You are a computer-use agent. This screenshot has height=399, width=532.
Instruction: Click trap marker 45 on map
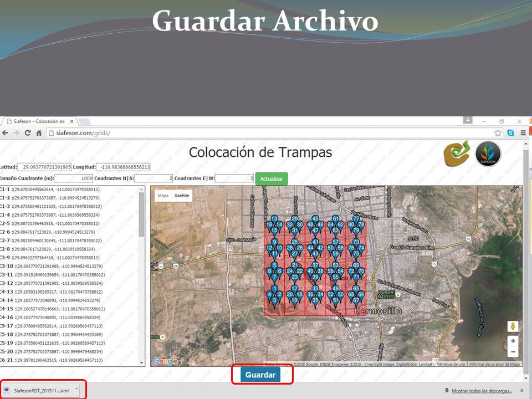pos(315,219)
